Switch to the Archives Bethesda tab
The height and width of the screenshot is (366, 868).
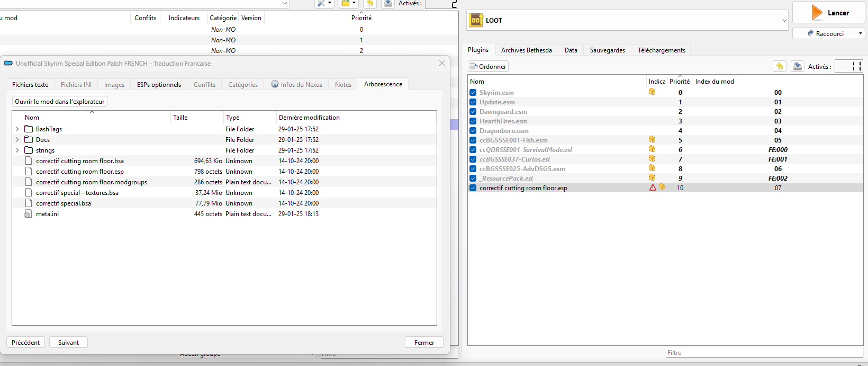click(x=527, y=50)
